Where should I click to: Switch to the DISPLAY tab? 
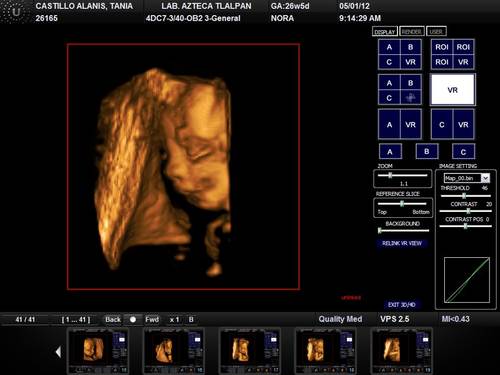click(x=385, y=32)
